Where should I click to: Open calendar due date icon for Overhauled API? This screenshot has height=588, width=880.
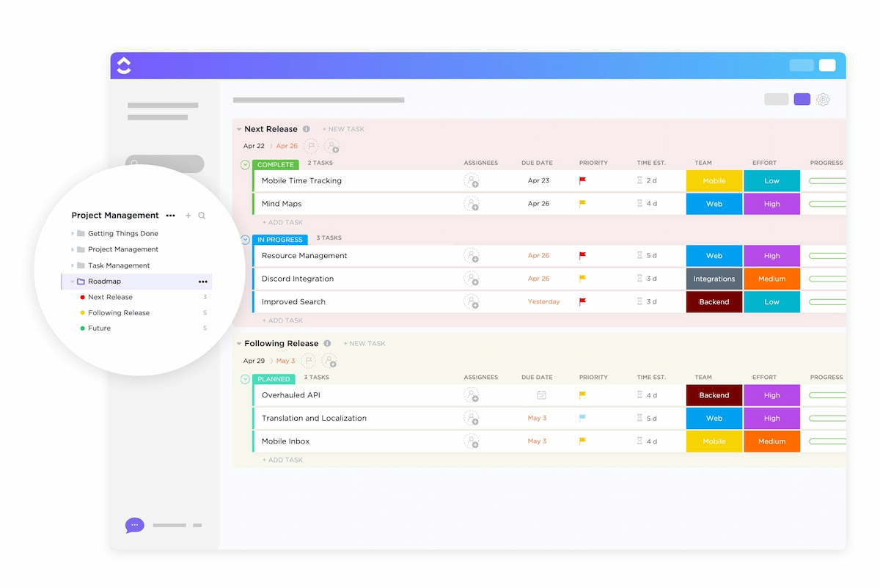point(541,395)
